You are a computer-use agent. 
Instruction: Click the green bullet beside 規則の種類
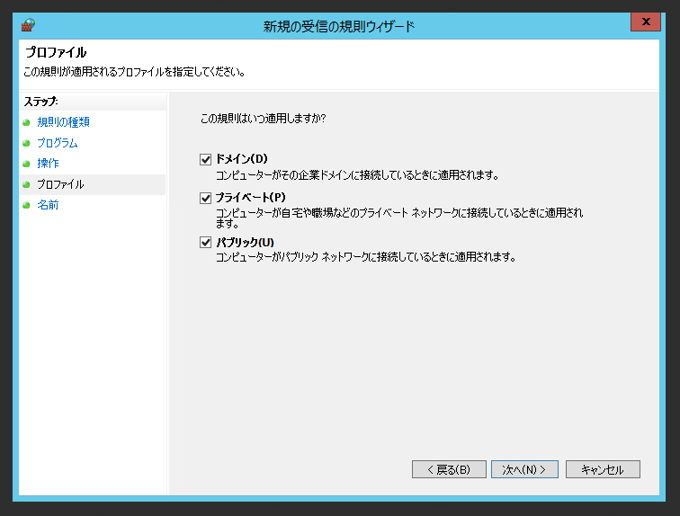tap(26, 123)
